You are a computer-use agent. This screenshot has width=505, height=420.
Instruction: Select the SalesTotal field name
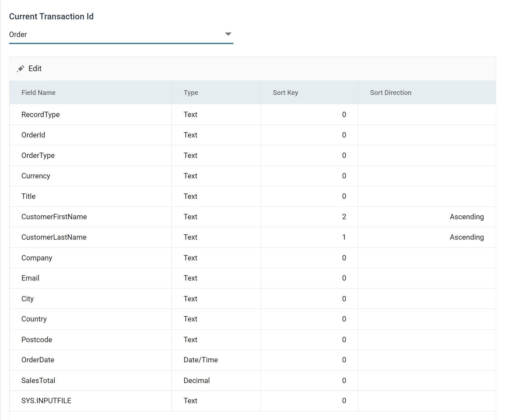[38, 381]
